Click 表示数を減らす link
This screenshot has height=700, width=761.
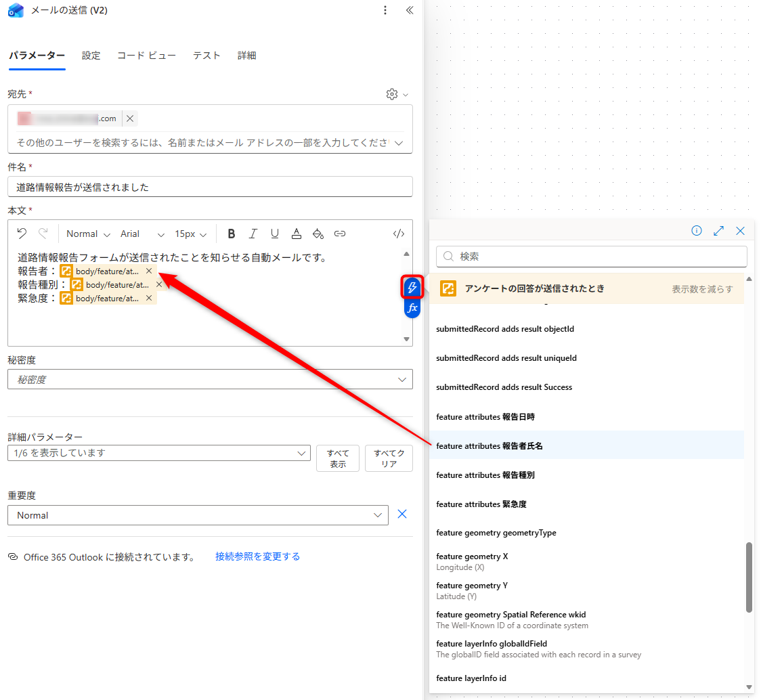702,289
